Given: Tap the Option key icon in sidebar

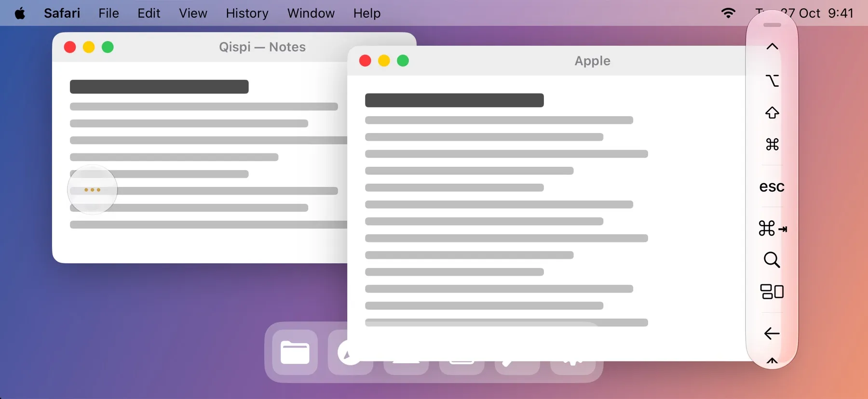Looking at the screenshot, I should pos(772,80).
